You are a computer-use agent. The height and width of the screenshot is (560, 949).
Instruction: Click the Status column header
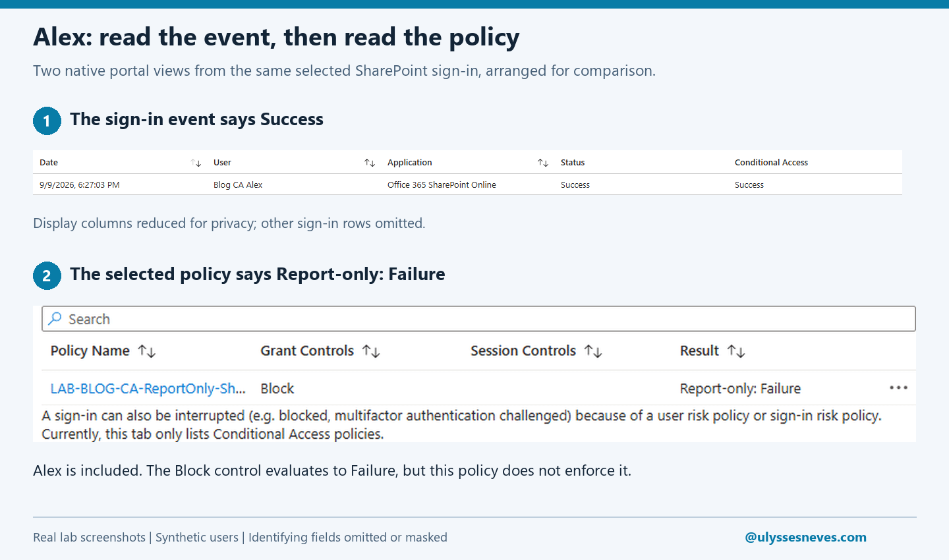(x=573, y=163)
